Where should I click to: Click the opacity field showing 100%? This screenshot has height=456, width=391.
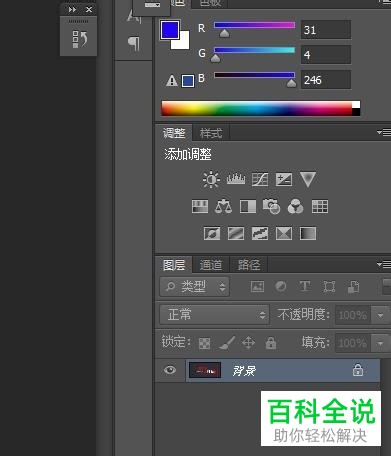pos(353,315)
